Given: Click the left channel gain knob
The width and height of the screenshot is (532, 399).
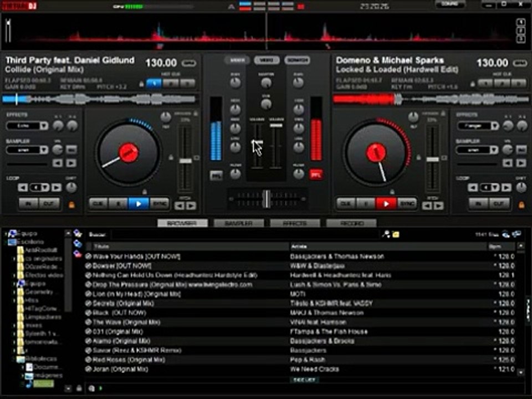Looking at the screenshot, I should [236, 83].
